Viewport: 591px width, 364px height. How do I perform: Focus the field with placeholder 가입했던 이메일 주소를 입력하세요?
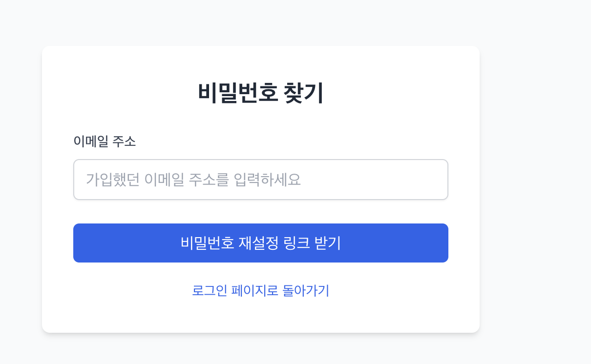point(260,180)
